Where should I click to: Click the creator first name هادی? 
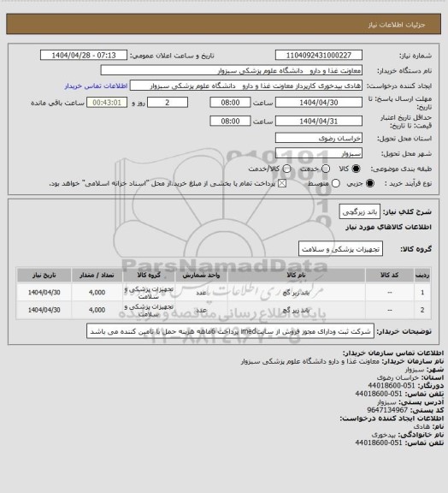421,426
